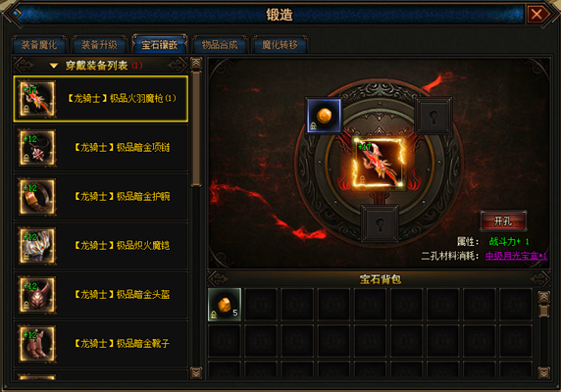Click equipment list scroll-up arrow
The image size is (561, 392).
[x=196, y=64]
